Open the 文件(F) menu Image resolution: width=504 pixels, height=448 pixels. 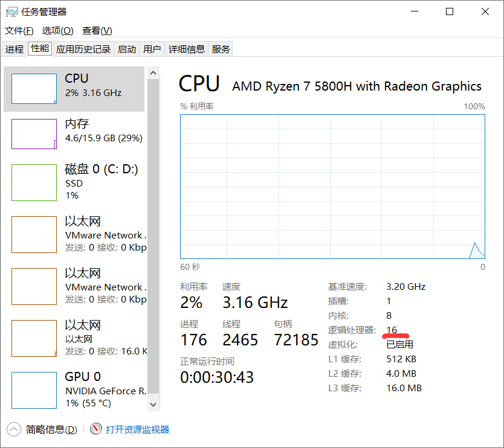[x=19, y=31]
